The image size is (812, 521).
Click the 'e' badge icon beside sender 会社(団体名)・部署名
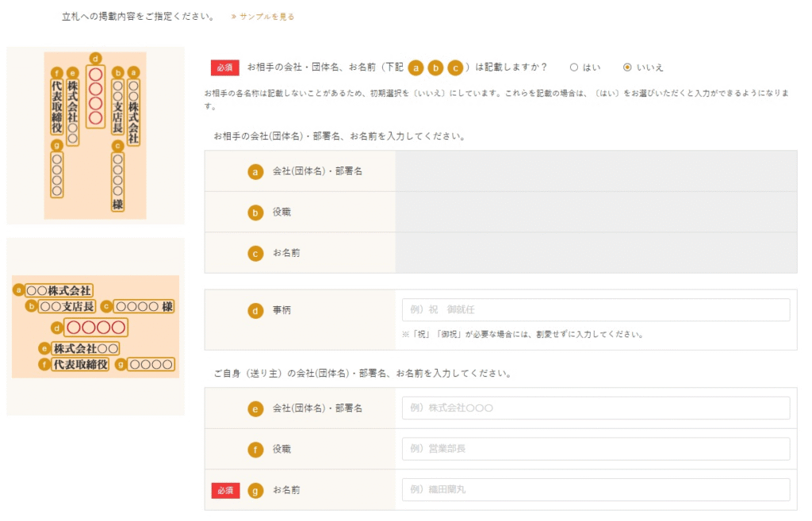pos(255,408)
